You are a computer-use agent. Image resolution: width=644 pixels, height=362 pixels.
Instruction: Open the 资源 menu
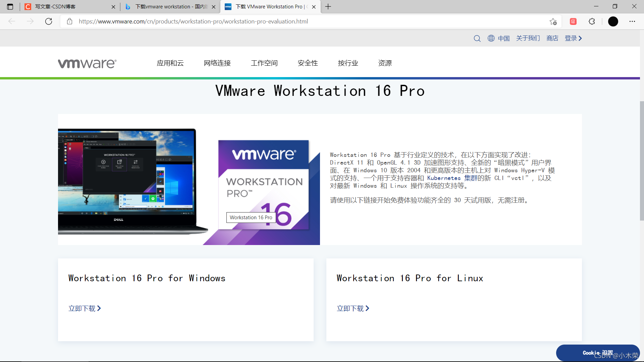click(385, 63)
